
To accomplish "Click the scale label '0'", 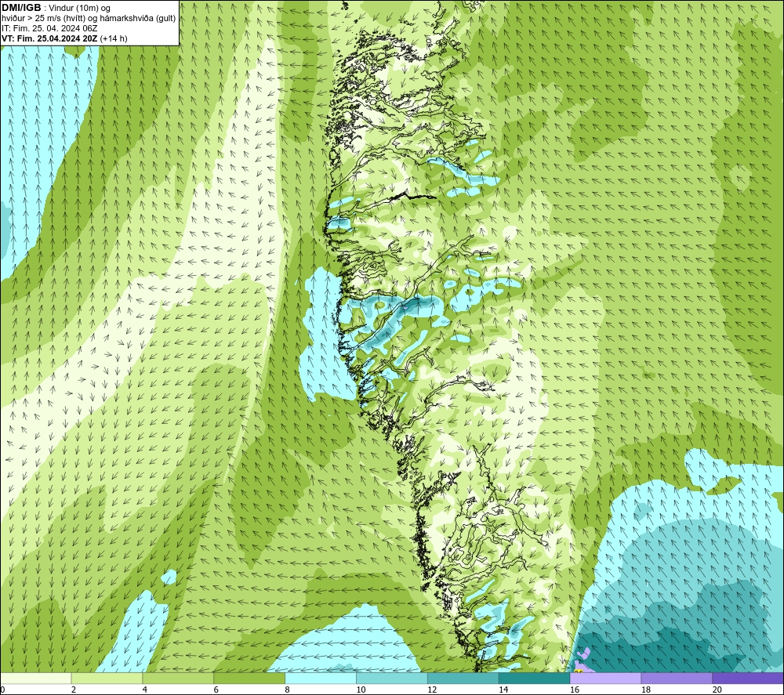I will point(3,690).
